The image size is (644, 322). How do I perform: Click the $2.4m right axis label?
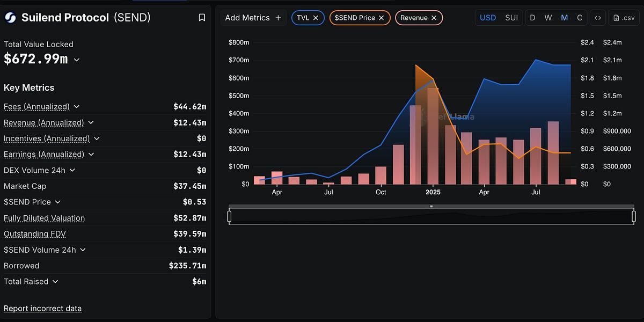612,42
